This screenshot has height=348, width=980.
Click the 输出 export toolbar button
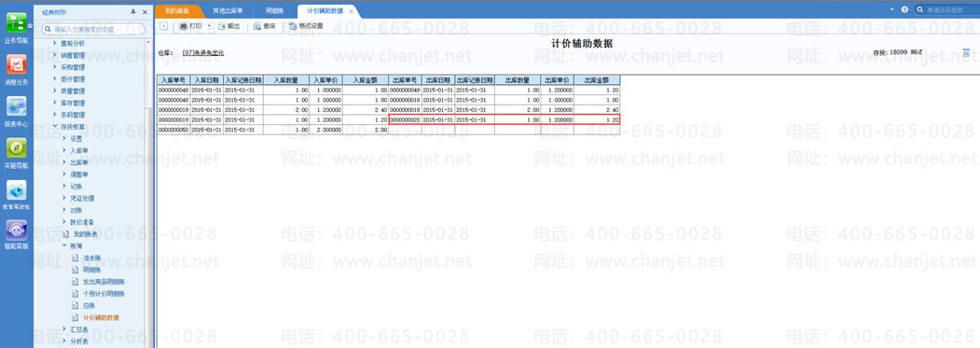pyautogui.click(x=228, y=26)
